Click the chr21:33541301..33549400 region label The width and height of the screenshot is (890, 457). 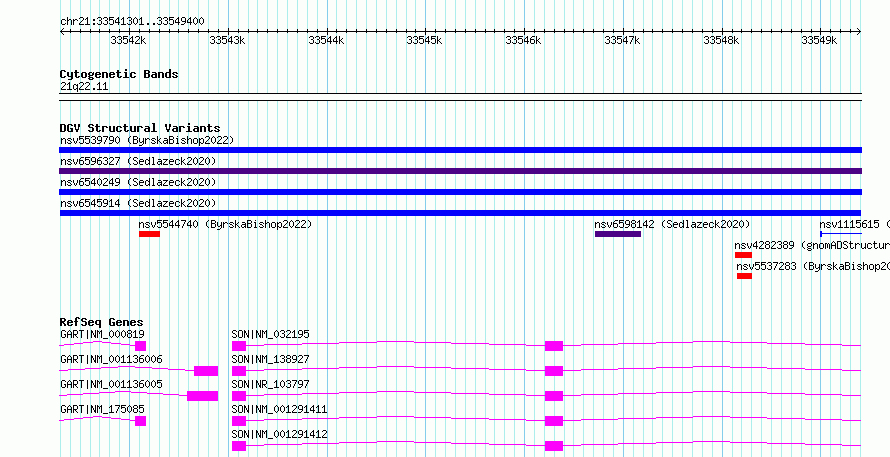[x=132, y=22]
